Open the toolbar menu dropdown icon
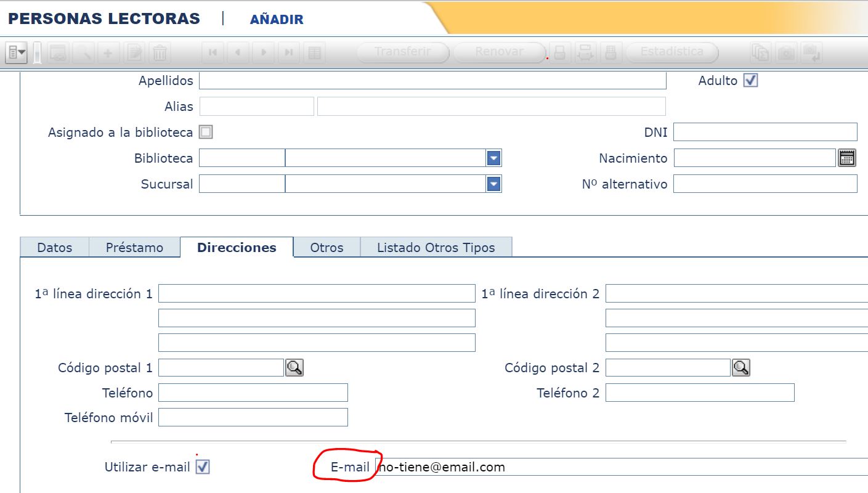This screenshot has height=493, width=868. tap(16, 53)
